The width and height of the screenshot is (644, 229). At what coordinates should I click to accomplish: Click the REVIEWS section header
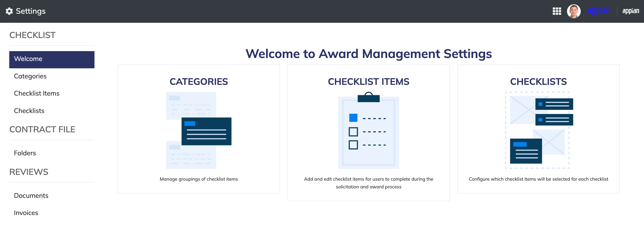[29, 172]
